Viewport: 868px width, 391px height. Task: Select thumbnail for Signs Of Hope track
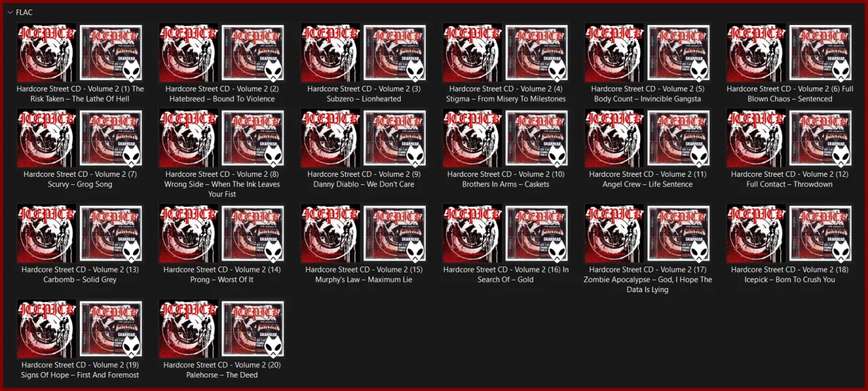coord(81,329)
